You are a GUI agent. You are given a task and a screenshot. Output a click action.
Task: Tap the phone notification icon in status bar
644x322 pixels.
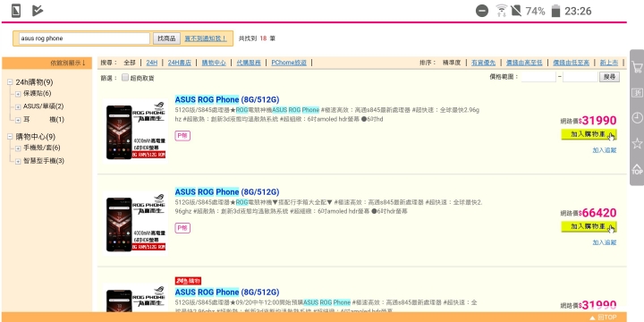16,10
